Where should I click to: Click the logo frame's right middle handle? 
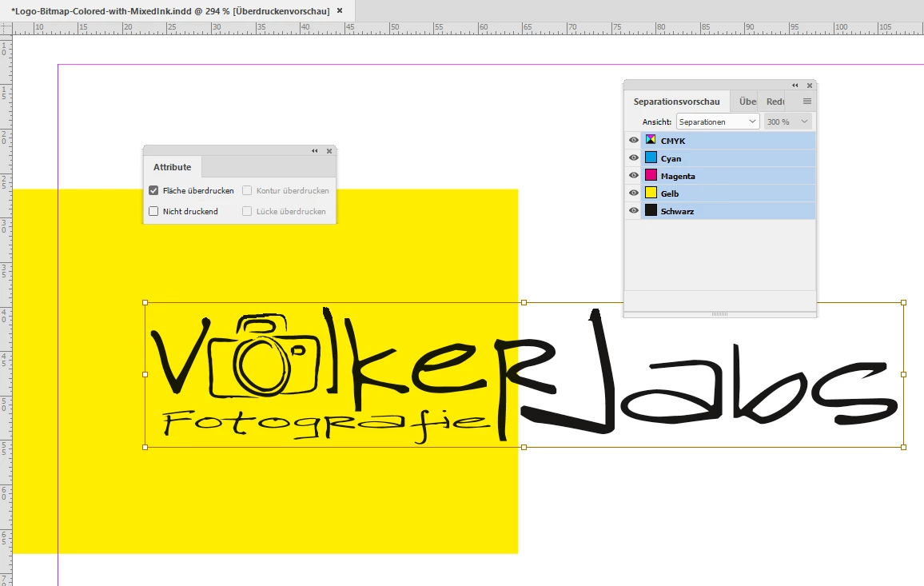(903, 374)
